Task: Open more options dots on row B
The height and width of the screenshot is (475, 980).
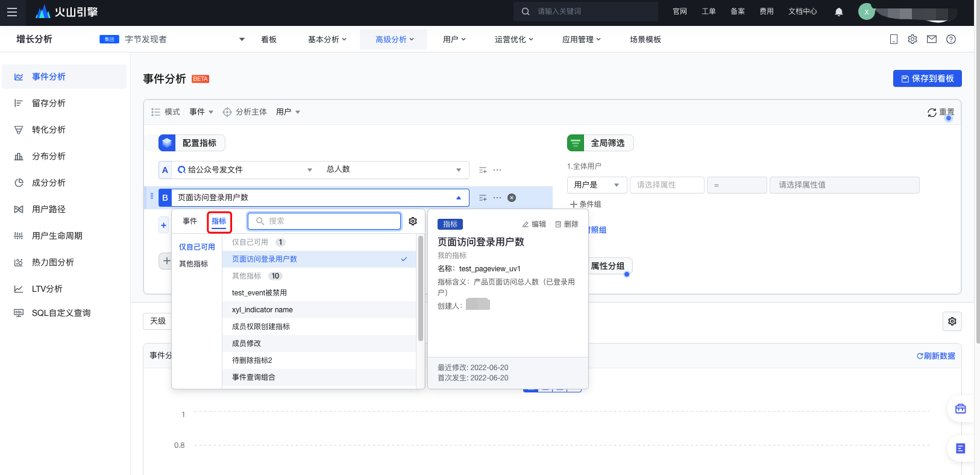Action: tap(497, 198)
